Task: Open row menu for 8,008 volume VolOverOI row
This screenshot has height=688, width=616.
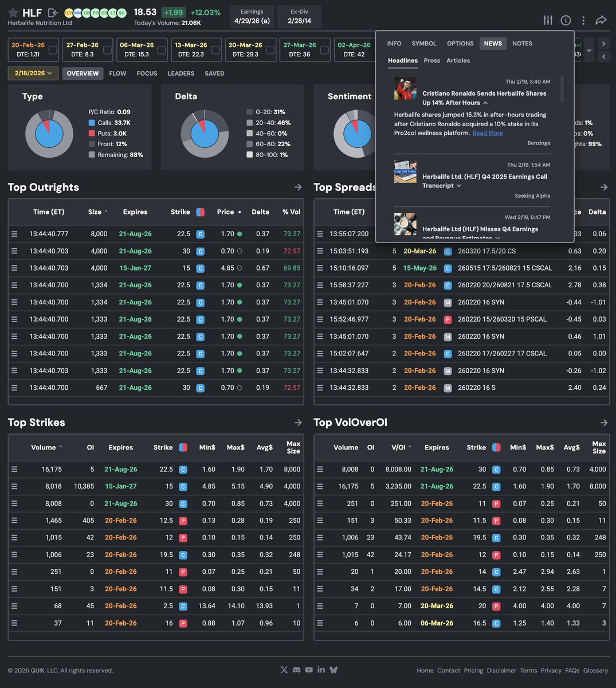Action: pyautogui.click(x=320, y=469)
